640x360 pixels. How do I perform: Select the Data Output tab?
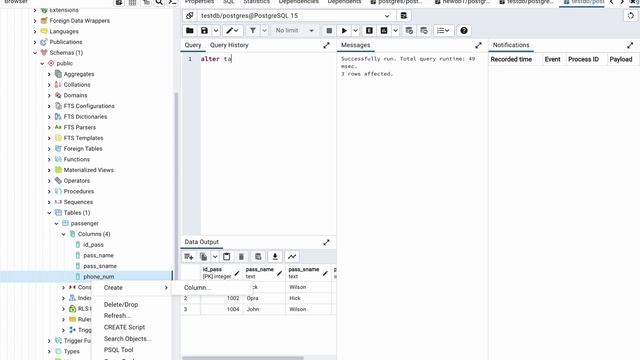click(x=202, y=242)
